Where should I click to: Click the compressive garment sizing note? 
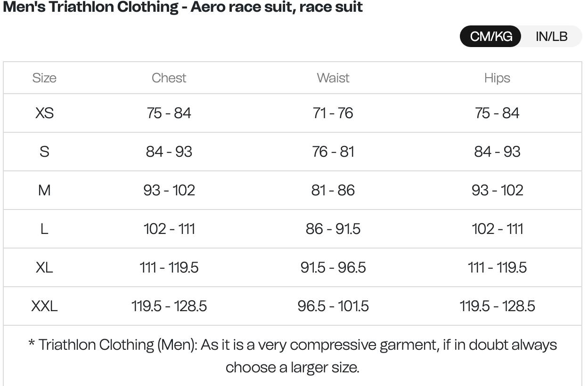pos(293,355)
